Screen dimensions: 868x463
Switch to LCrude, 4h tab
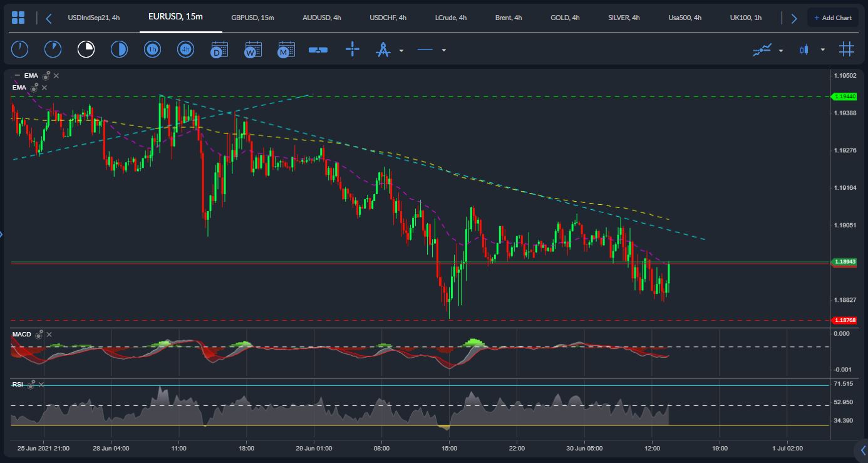(451, 18)
